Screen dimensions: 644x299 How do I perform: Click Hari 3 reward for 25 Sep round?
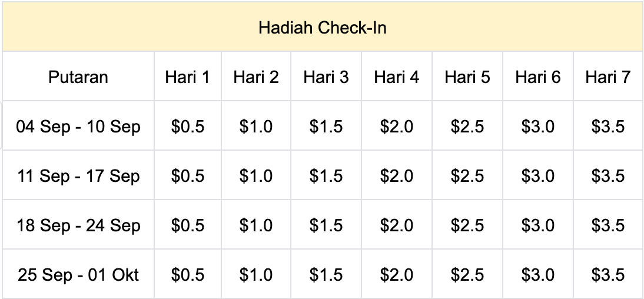(326, 275)
